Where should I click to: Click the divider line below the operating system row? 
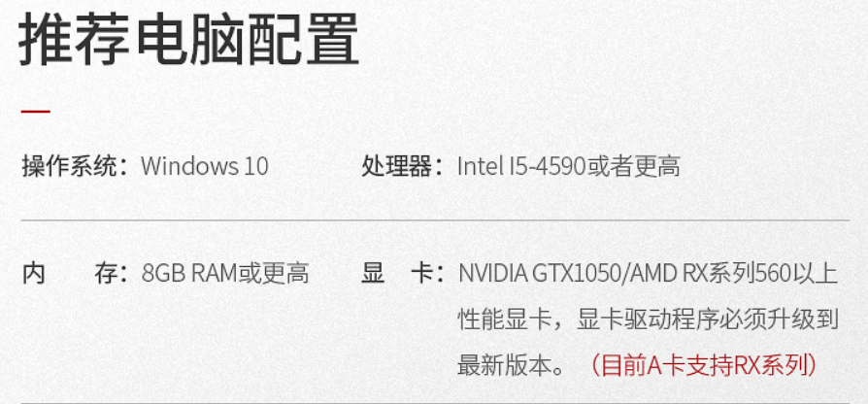(x=435, y=220)
